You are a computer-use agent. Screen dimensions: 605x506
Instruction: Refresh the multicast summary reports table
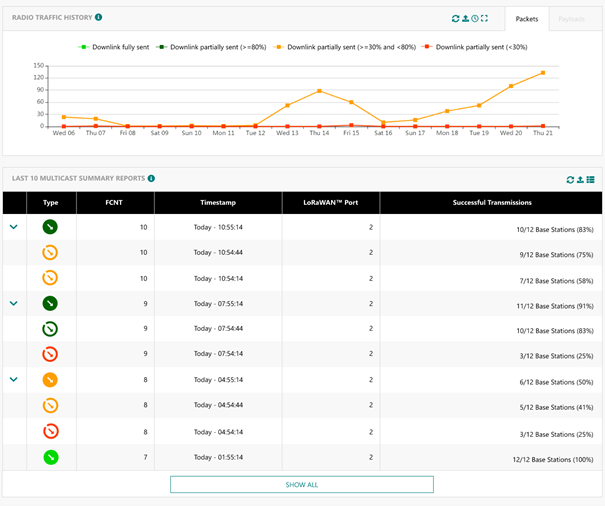pos(570,179)
